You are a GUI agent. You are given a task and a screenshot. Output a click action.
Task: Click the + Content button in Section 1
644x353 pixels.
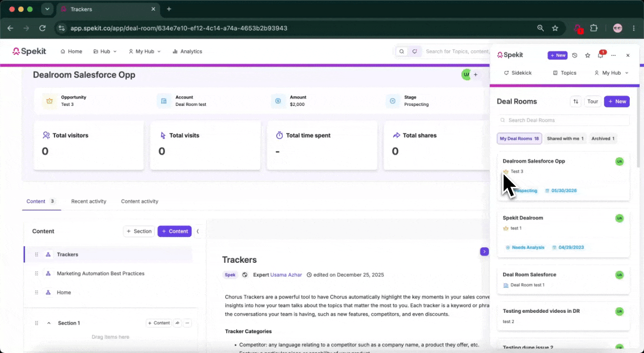(159, 323)
